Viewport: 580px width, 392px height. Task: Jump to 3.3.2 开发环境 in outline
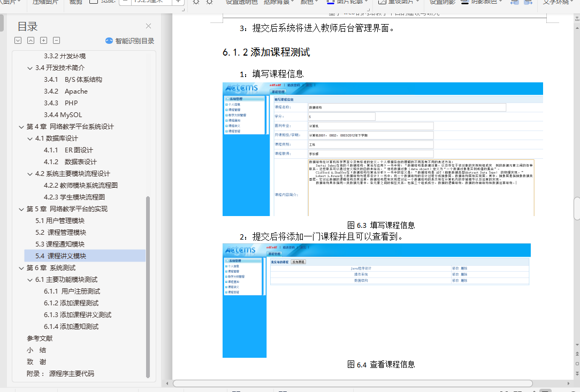65,56
